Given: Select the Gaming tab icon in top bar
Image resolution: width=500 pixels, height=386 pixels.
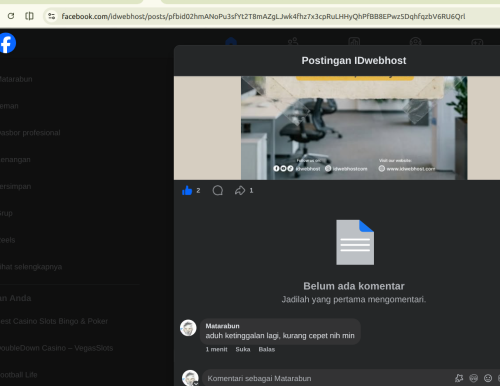Looking at the screenshot, I should coord(477,42).
